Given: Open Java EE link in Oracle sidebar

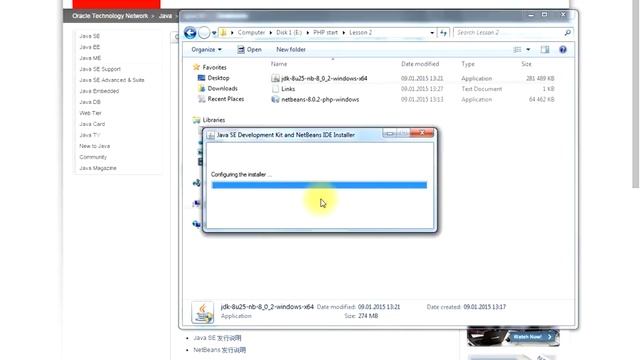Looking at the screenshot, I should pyautogui.click(x=89, y=47).
